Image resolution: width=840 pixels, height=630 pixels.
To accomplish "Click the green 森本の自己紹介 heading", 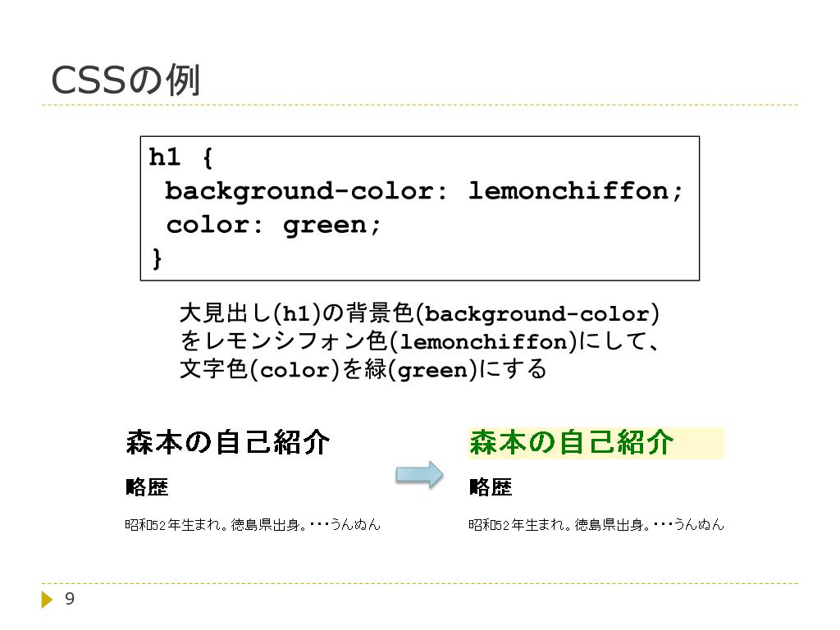I will 571,442.
